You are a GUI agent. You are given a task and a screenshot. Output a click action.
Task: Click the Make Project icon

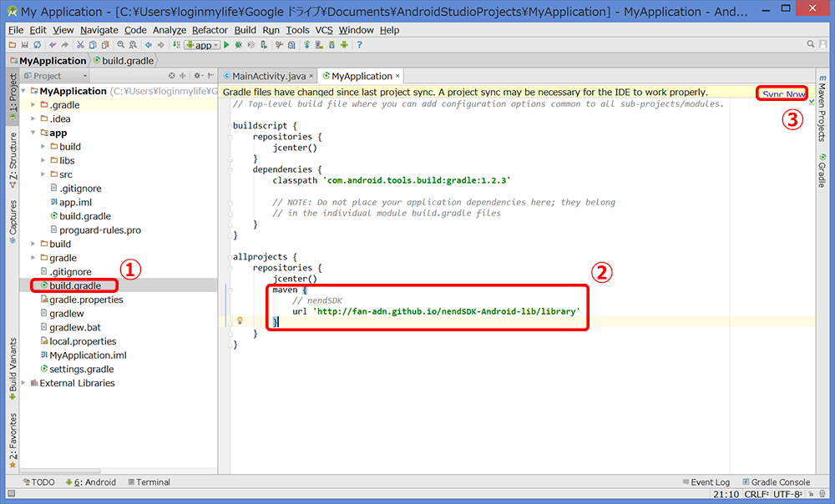click(x=176, y=45)
